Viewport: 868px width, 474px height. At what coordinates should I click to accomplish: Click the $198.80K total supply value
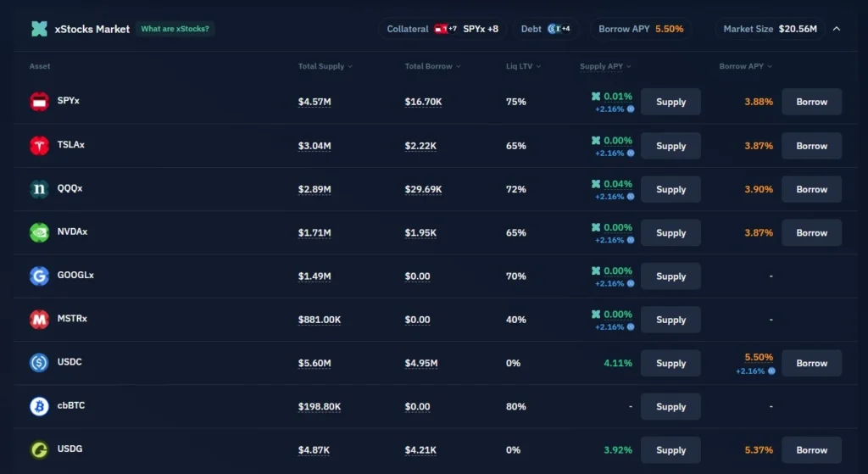tap(320, 406)
